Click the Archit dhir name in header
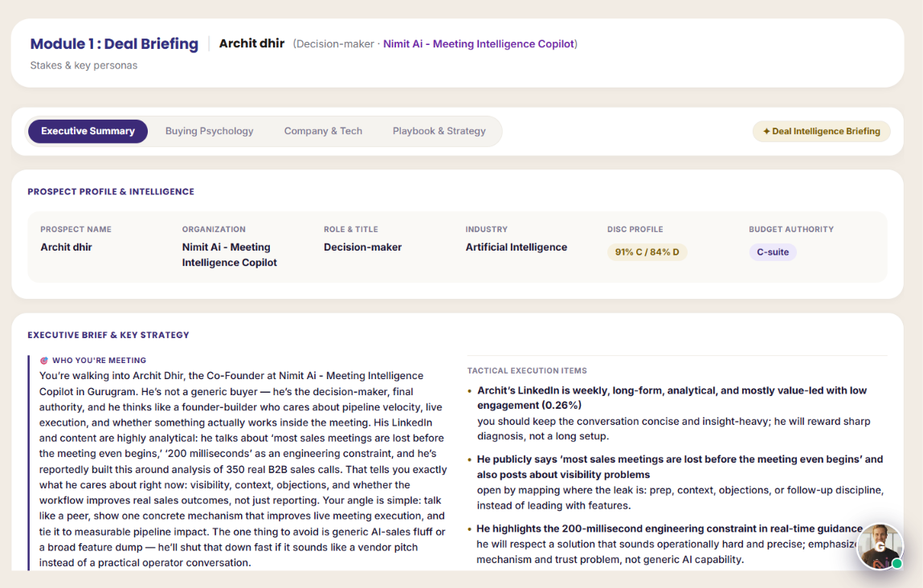Viewport: 923px width, 588px height. (x=251, y=43)
